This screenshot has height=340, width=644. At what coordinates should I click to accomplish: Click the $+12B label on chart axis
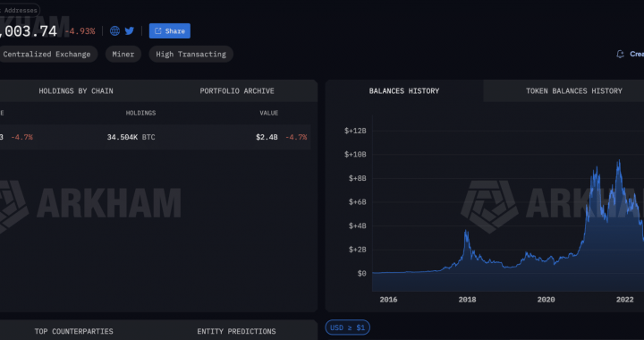pyautogui.click(x=355, y=131)
